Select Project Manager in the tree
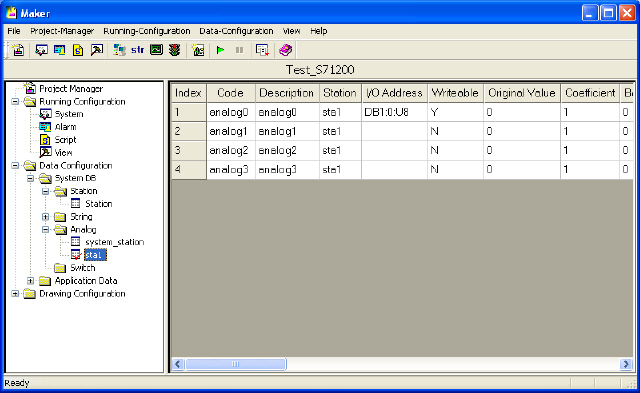Viewport: 640px width, 393px height. point(71,89)
